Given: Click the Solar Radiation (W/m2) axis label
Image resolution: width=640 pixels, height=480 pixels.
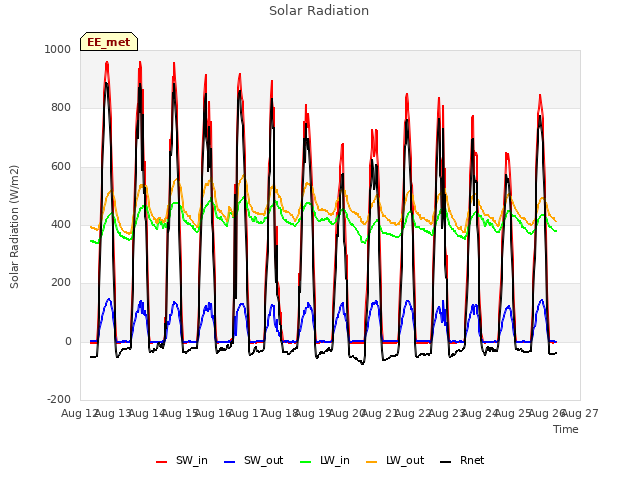Looking at the screenshot, I should pos(14,227).
